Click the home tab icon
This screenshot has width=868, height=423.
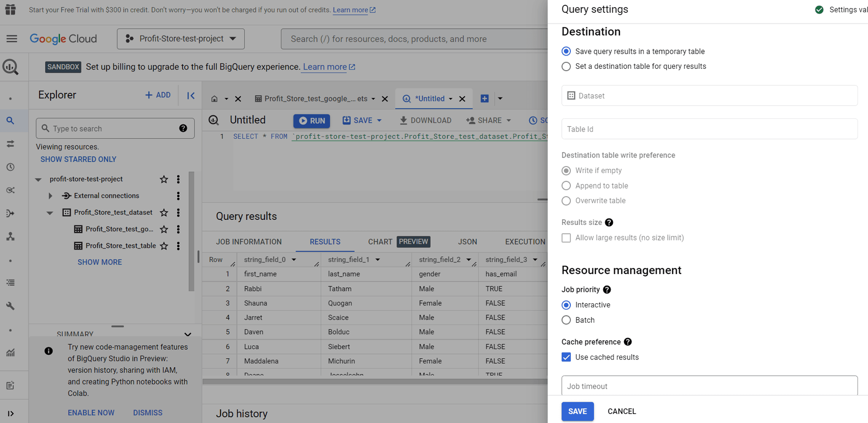pyautogui.click(x=214, y=99)
